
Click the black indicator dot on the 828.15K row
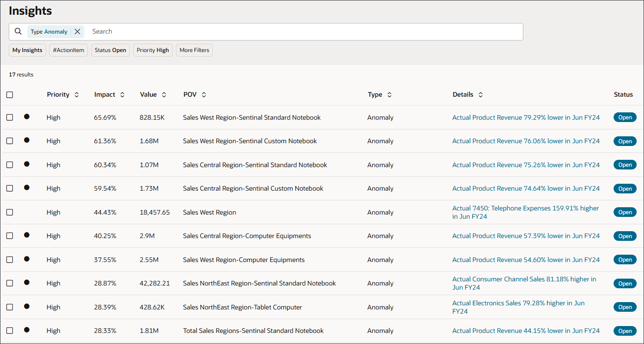pyautogui.click(x=27, y=117)
